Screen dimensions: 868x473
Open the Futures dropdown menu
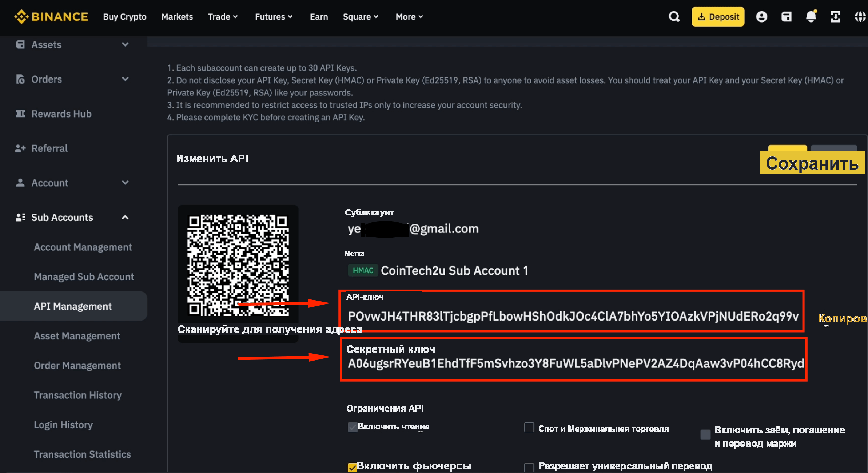click(x=274, y=17)
